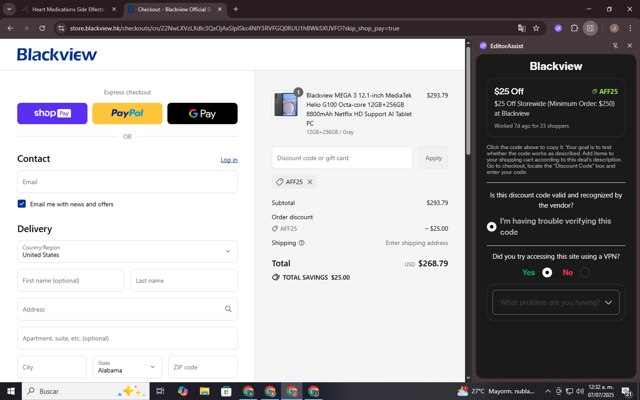Viewport: 640px width, 400px height.
Task: Click the ZIP code field
Action: (x=203, y=367)
